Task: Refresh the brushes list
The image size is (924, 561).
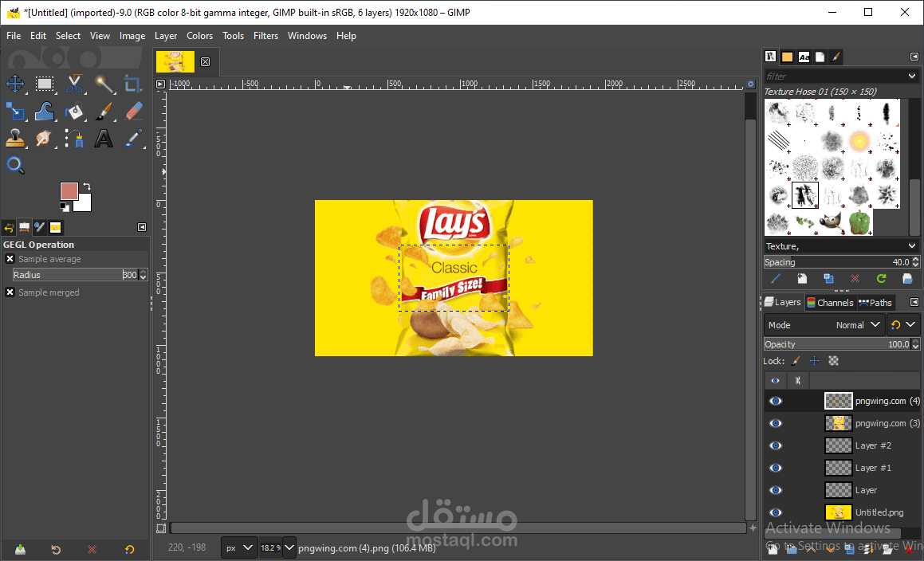Action: click(x=881, y=278)
